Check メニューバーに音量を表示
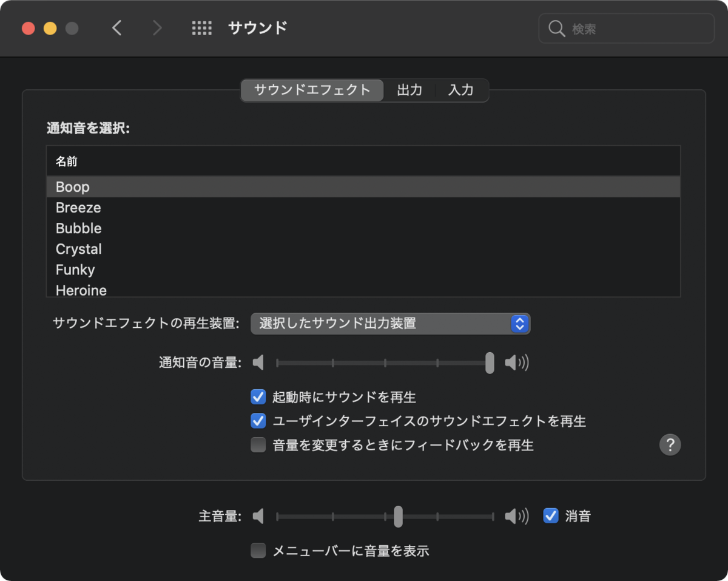 258,550
